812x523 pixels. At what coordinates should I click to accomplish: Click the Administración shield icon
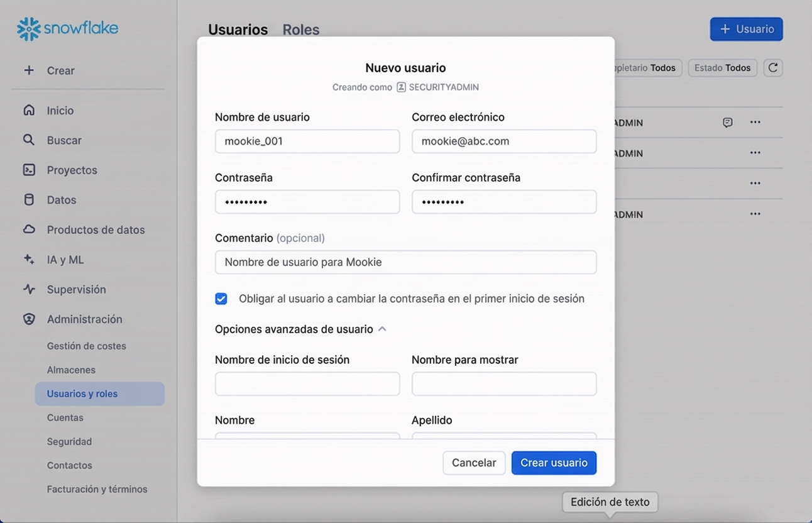(29, 319)
